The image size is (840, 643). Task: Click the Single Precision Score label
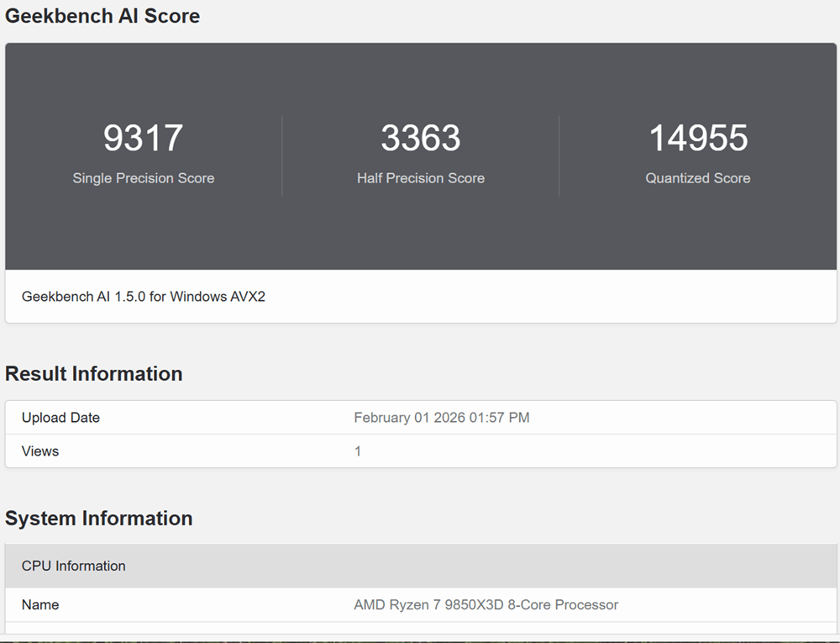click(x=143, y=178)
